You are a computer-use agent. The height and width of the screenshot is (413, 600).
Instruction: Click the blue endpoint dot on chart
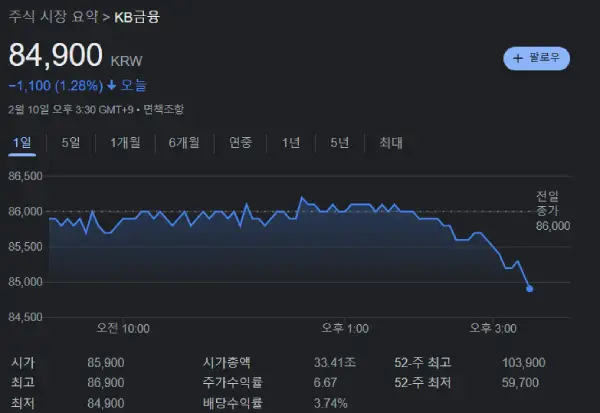tap(530, 289)
